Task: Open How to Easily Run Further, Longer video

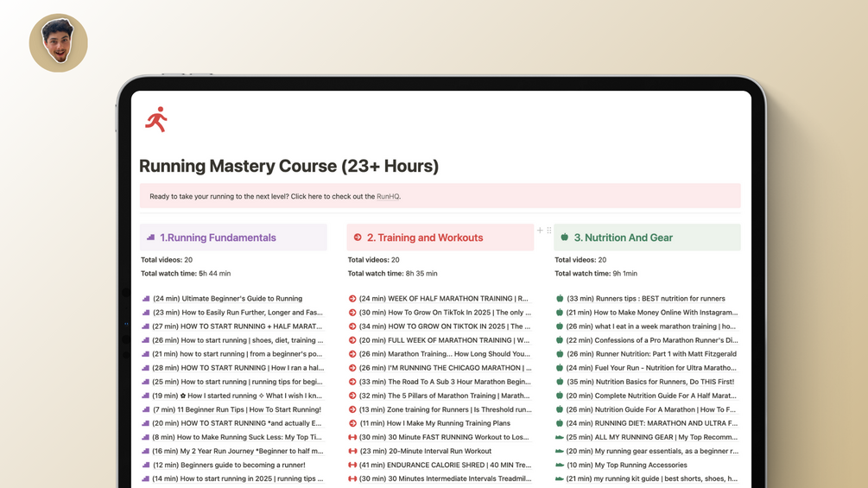Action: point(238,313)
